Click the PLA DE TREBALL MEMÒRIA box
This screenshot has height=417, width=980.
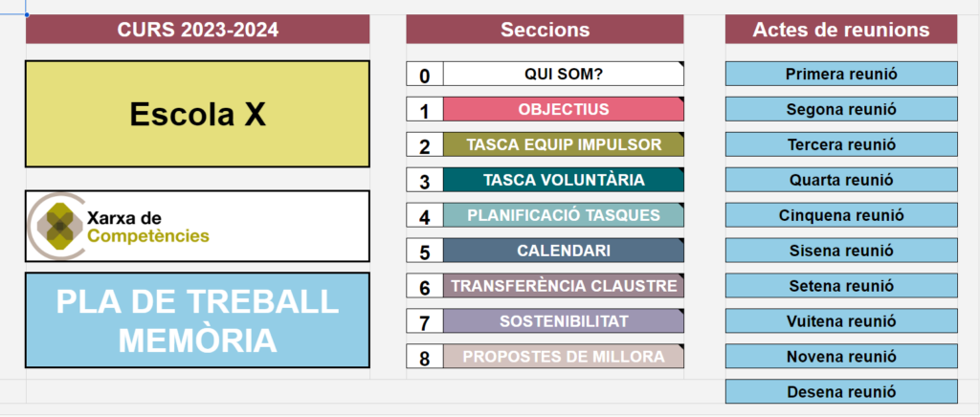pos(197,320)
